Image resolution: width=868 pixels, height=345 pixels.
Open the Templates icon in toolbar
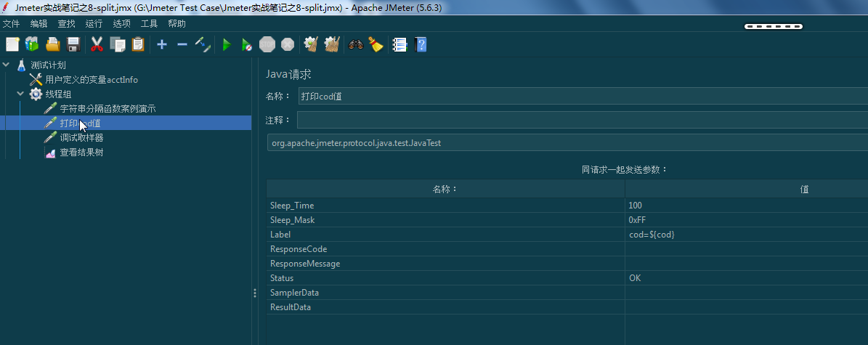(x=32, y=44)
